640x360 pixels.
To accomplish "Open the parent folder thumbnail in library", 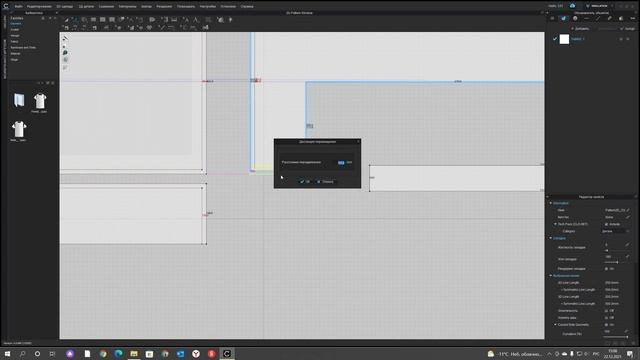I will tap(19, 100).
